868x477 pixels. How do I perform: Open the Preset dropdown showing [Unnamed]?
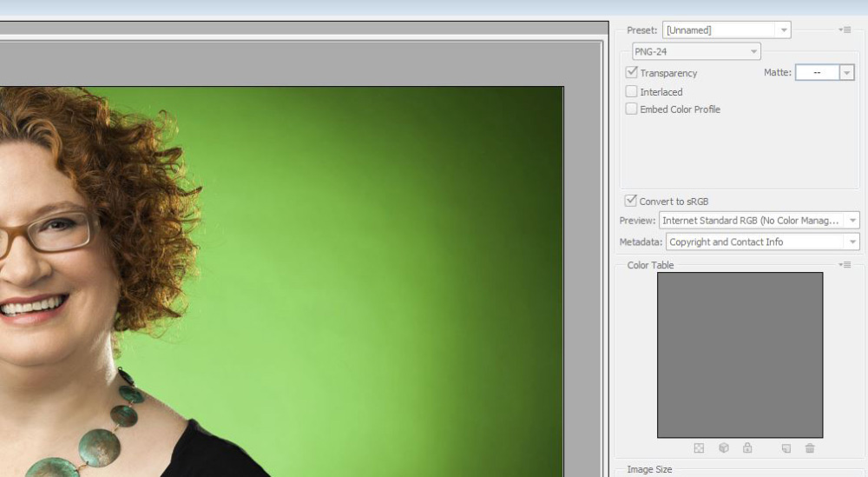coord(727,30)
